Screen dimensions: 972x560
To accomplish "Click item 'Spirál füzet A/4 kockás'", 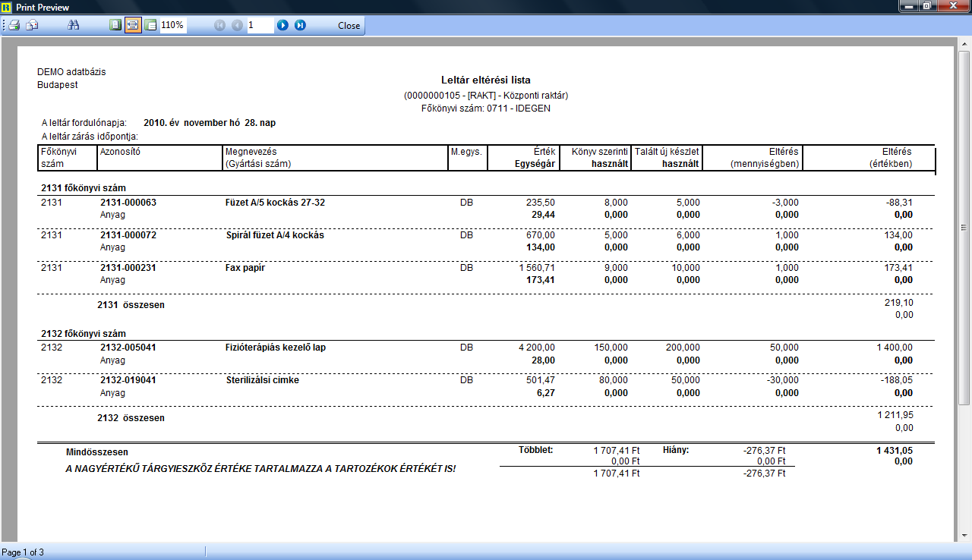I will coord(275,235).
